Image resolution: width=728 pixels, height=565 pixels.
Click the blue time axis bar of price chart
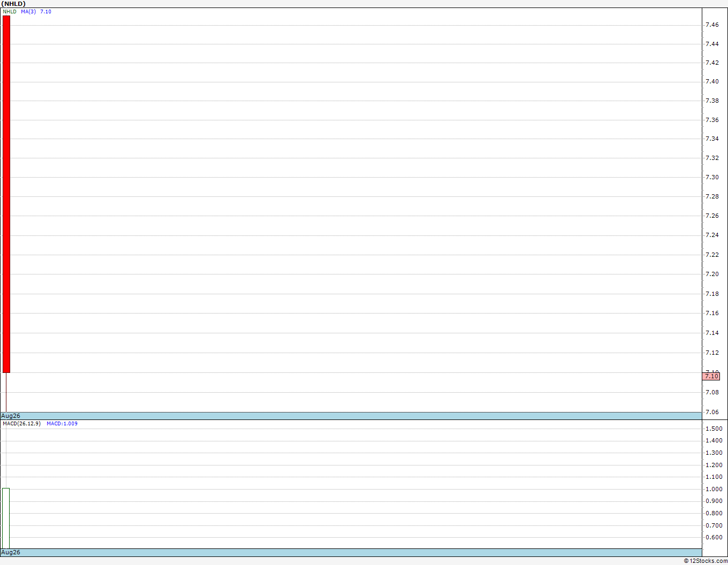tap(351, 416)
